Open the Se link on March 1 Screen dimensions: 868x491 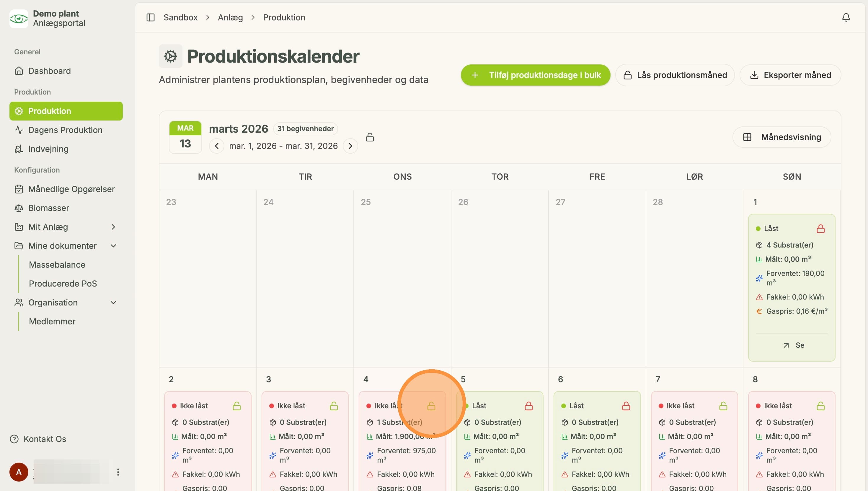click(793, 345)
